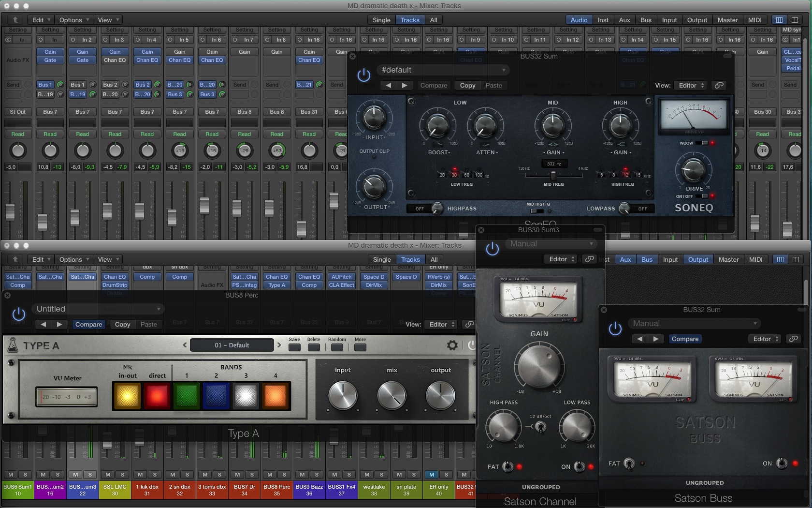Go to next preset in BUS8 Perc plugin header
Image resolution: width=812 pixels, height=508 pixels.
pos(59,325)
